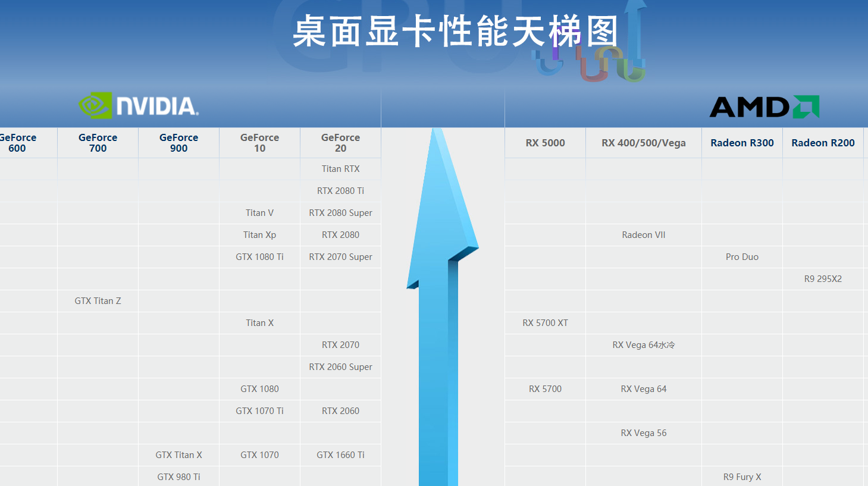The image size is (868, 486).
Task: Select the RX 400/500/Vega column header
Action: [x=644, y=143]
